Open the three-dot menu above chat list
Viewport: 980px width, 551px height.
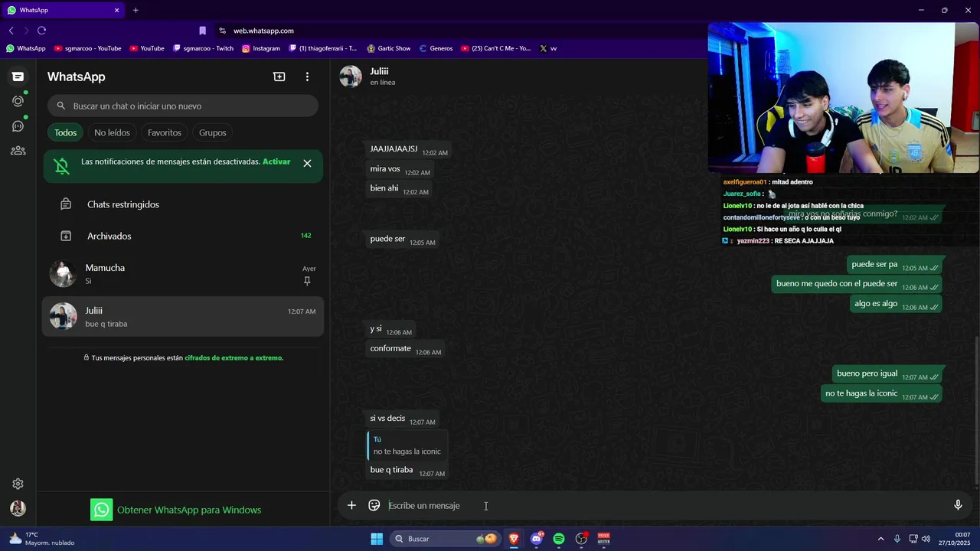coord(307,77)
